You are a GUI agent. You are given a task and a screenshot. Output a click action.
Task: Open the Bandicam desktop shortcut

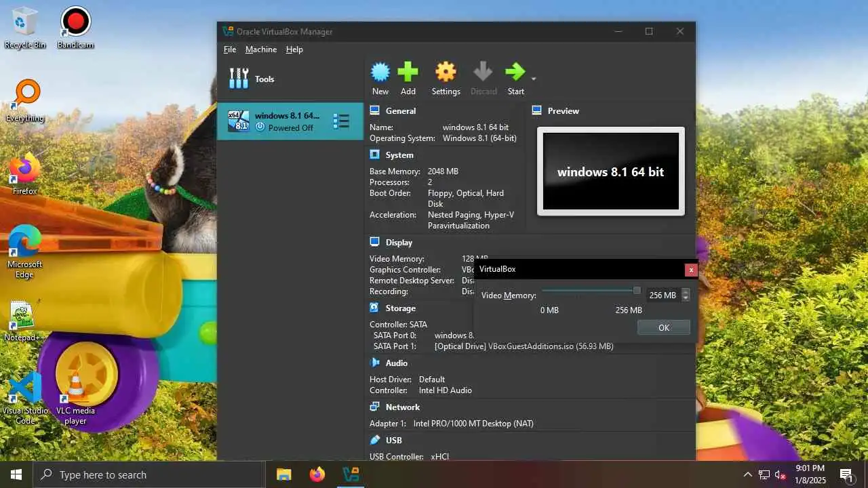point(75,28)
